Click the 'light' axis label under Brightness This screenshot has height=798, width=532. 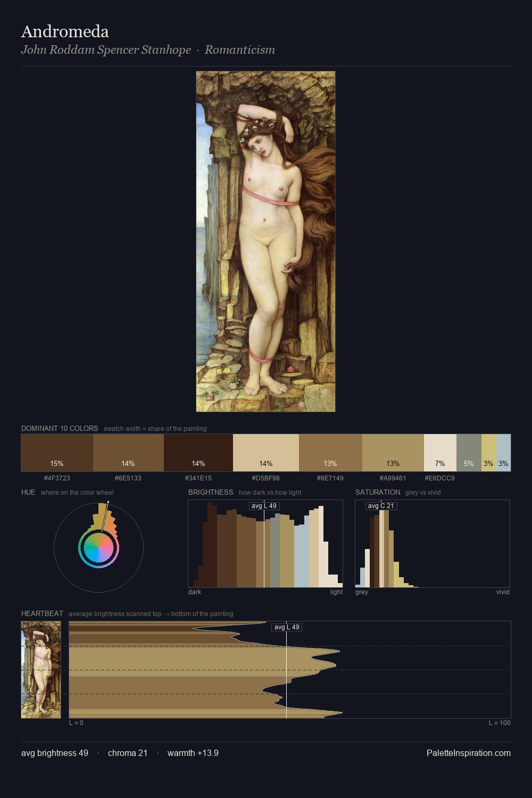[336, 592]
